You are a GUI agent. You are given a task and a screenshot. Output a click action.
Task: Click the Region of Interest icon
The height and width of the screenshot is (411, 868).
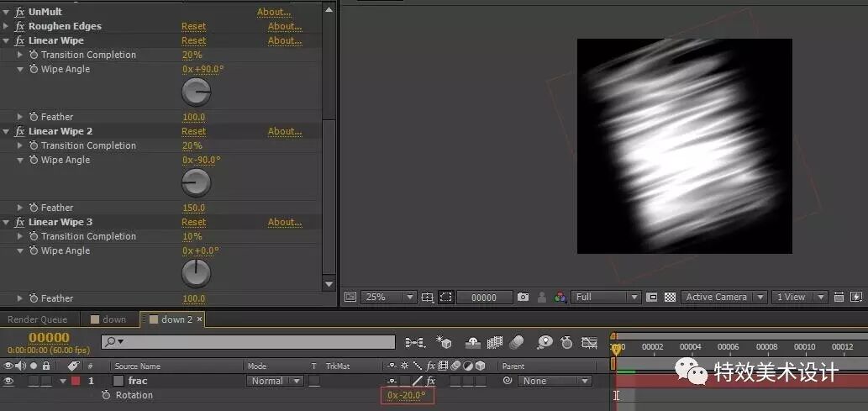[651, 297]
